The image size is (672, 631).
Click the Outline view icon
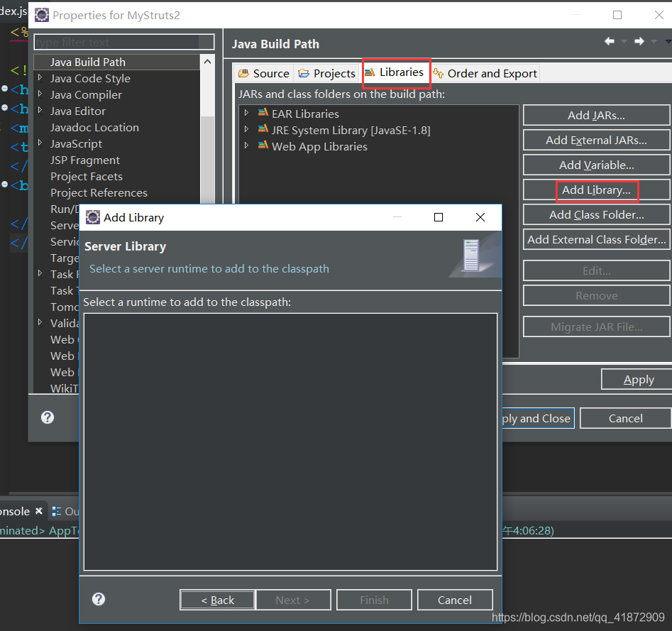pos(56,512)
